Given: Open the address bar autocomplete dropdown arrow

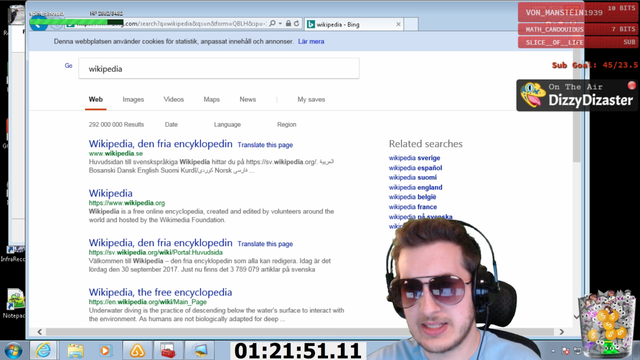Looking at the screenshot, I should pyautogui.click(x=280, y=24).
